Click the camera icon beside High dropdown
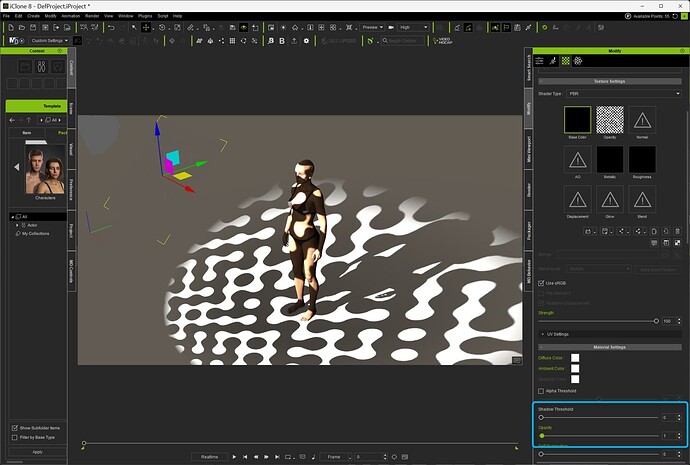The width and height of the screenshot is (690, 465). [391, 27]
